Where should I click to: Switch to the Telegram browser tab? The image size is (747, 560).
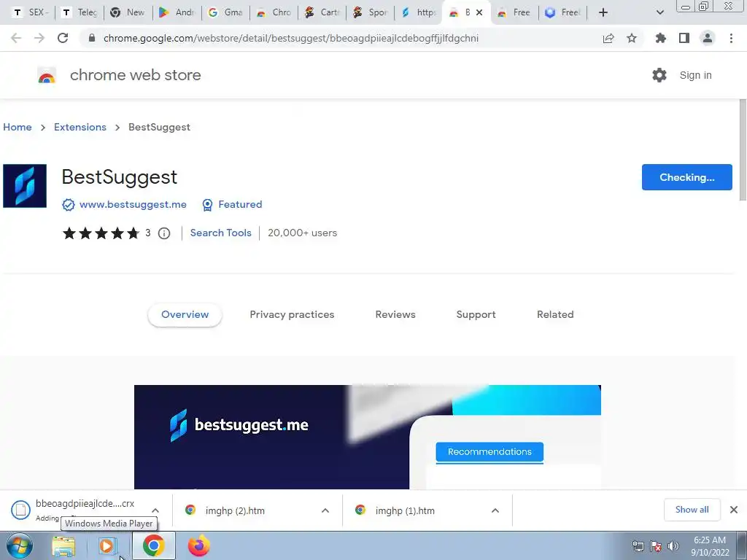point(80,12)
